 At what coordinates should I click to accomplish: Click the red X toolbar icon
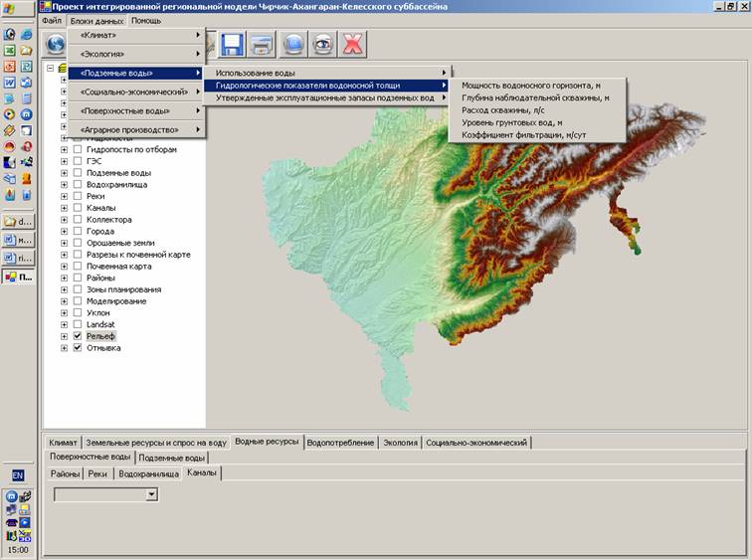[353, 45]
